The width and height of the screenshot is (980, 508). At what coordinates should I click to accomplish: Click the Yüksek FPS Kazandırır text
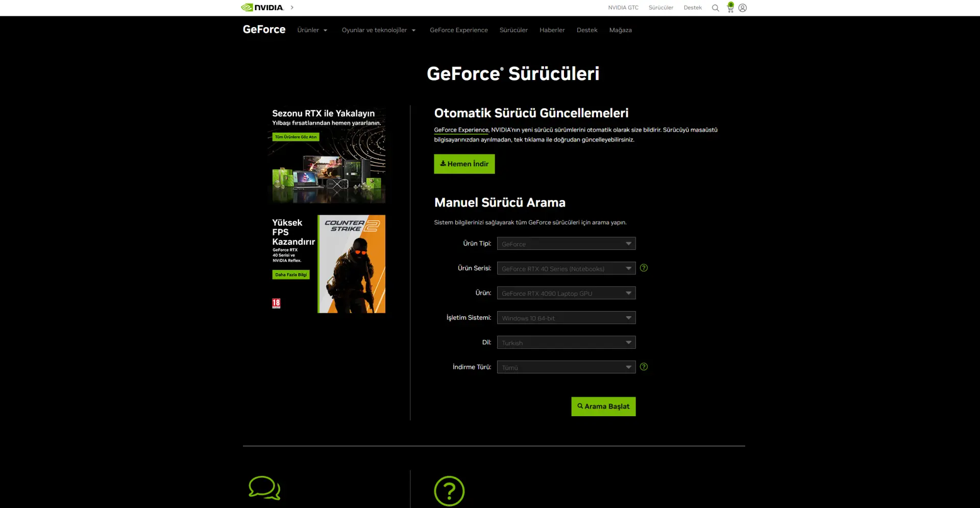tap(293, 232)
